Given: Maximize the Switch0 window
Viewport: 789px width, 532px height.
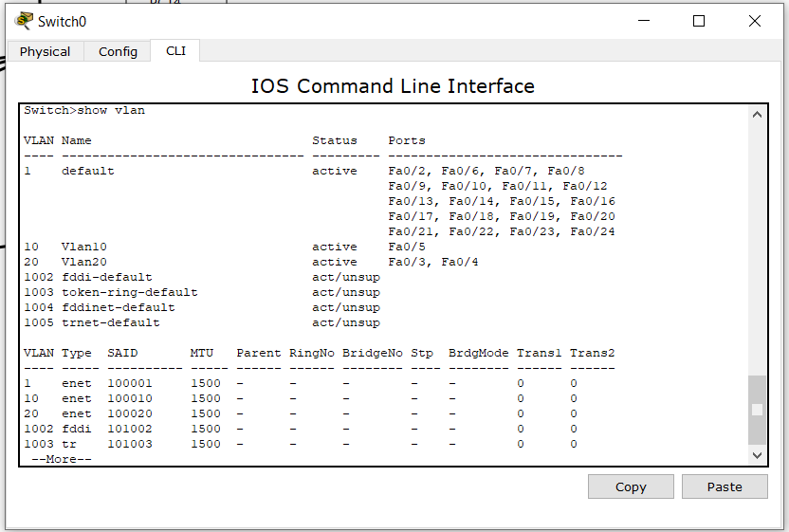Looking at the screenshot, I should (698, 21).
